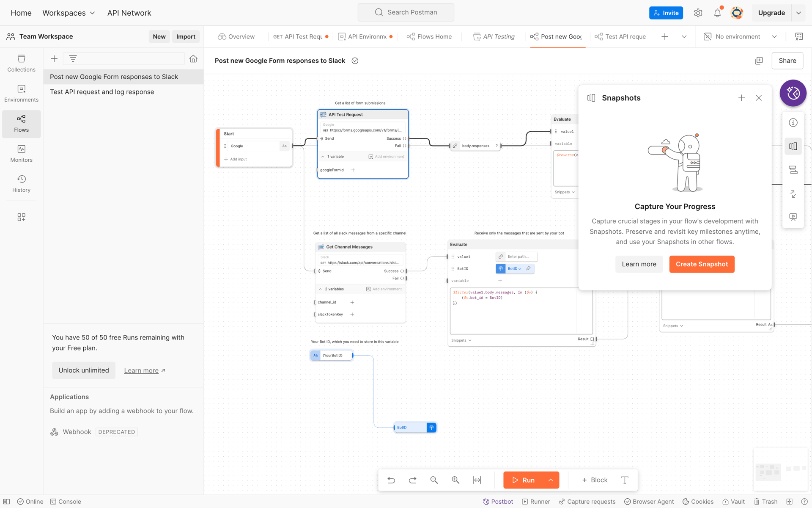812x508 pixels.
Task: Add a Block to the flow
Action: point(595,480)
